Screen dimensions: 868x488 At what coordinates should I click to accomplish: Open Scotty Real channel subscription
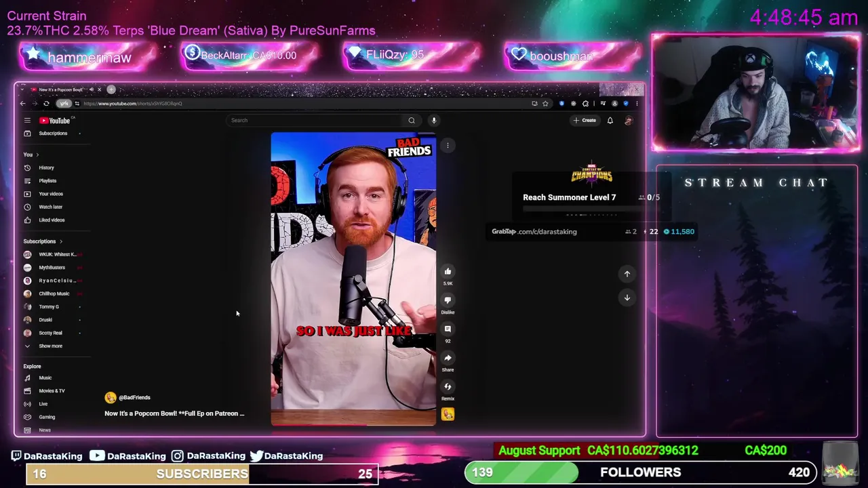pyautogui.click(x=52, y=333)
